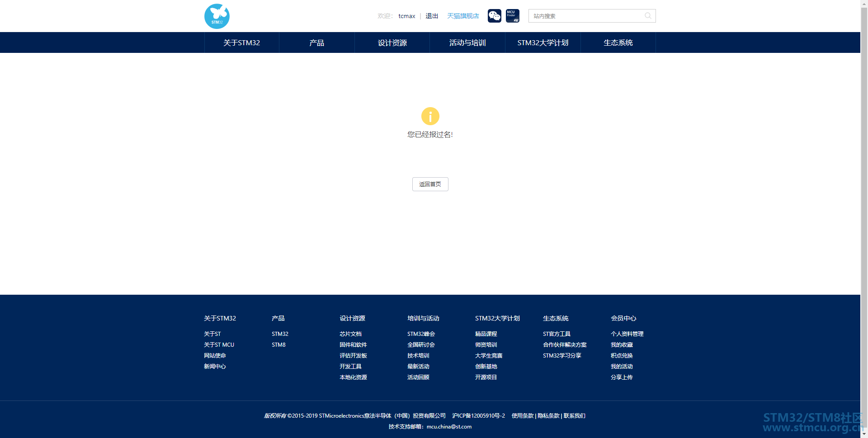Click the yellow info icon
This screenshot has height=438, width=868.
pos(430,116)
